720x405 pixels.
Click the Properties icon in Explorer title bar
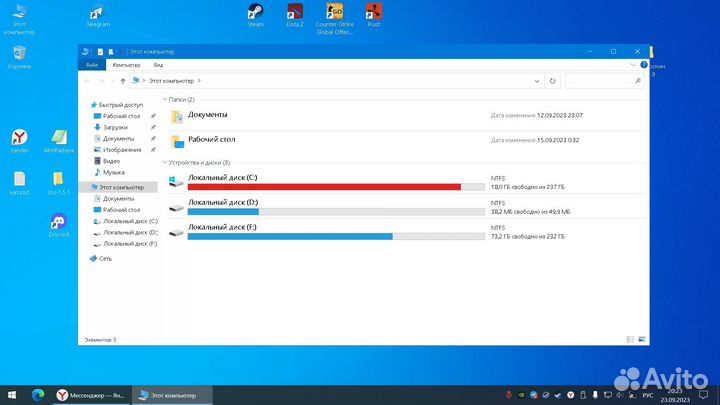click(x=100, y=52)
